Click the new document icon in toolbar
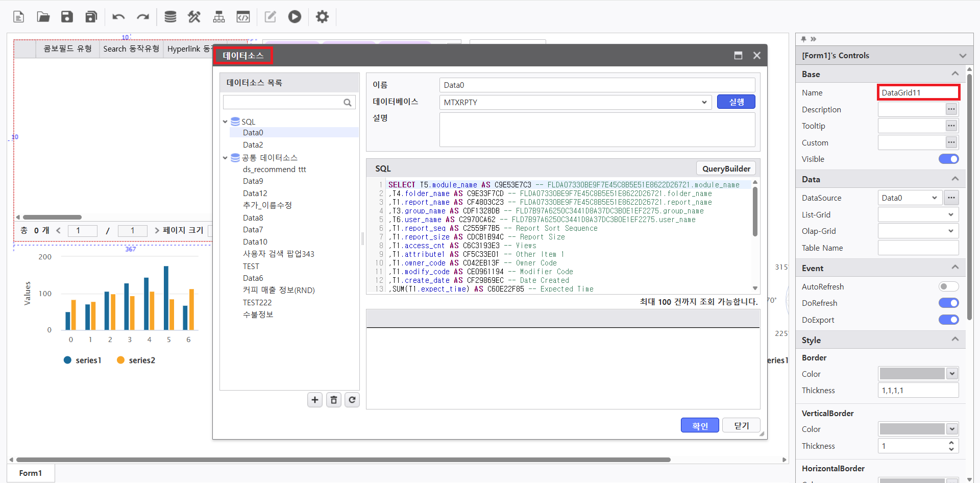The width and height of the screenshot is (980, 483). pyautogui.click(x=19, y=17)
